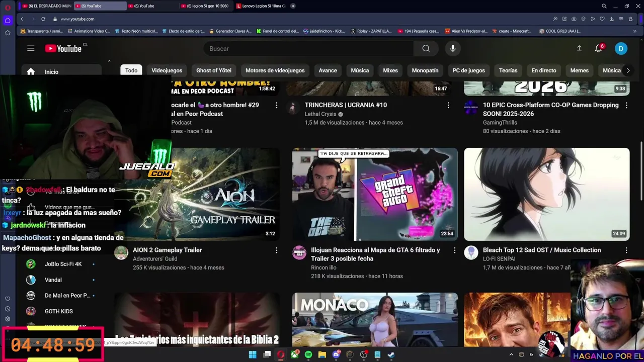
Task: Visit the GamingThrills channel link
Action: (x=500, y=123)
